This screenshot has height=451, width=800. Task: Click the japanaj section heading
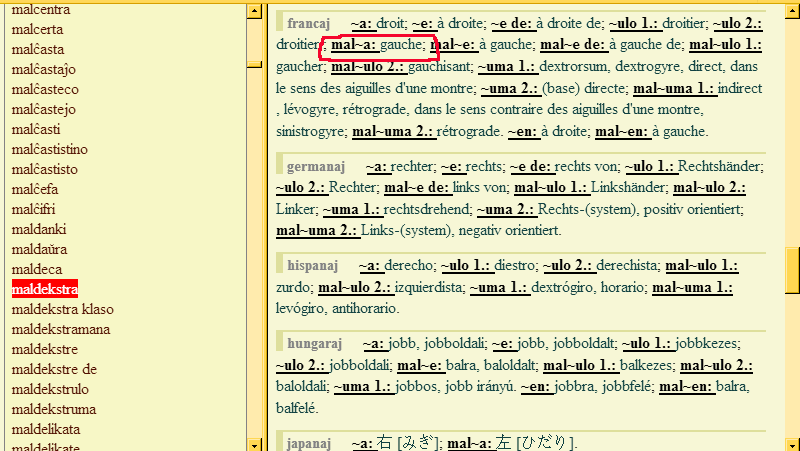coord(309,443)
